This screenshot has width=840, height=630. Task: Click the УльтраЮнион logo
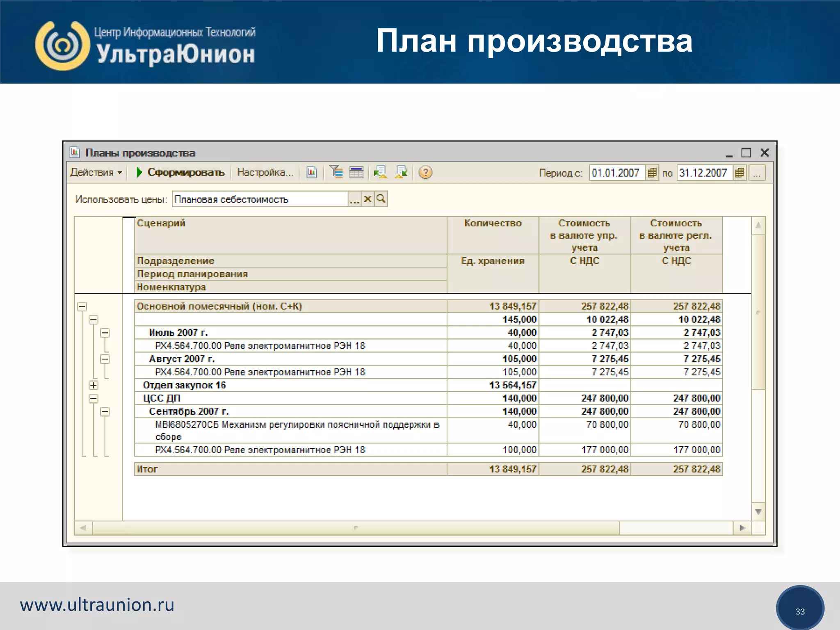coord(145,46)
